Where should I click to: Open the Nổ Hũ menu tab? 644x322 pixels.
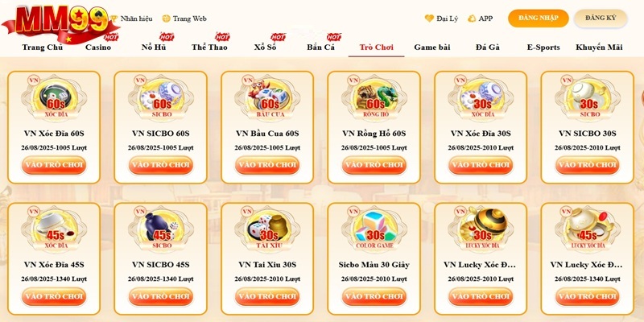coord(154,47)
